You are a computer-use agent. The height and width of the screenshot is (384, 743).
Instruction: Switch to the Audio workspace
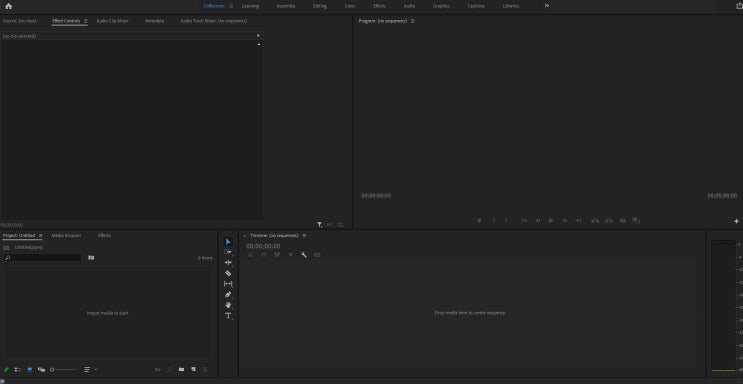point(409,6)
